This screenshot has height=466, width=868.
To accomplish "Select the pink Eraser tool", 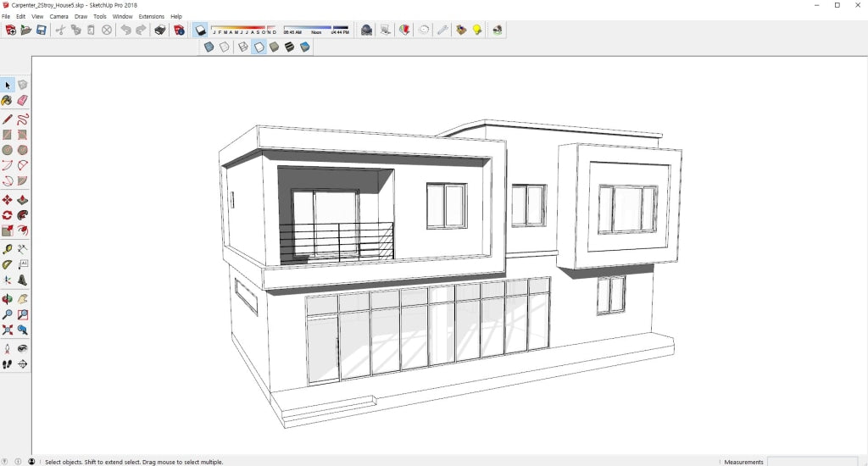I will [23, 101].
